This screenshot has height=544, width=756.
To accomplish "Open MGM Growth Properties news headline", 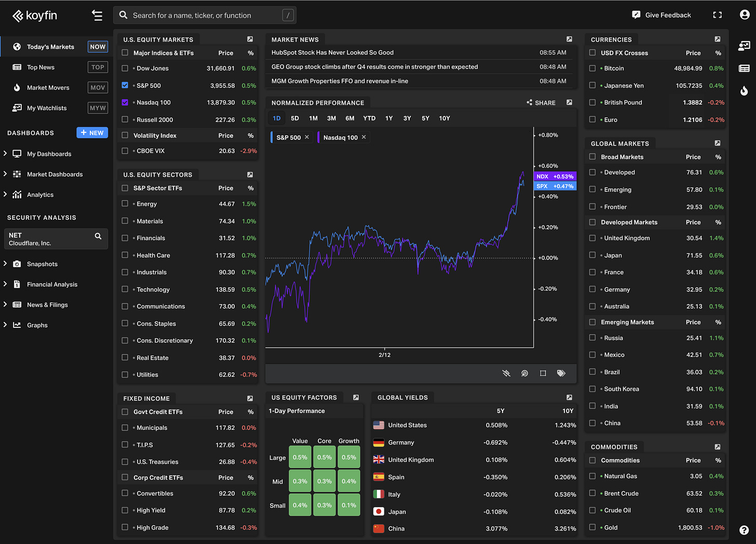I will click(340, 81).
